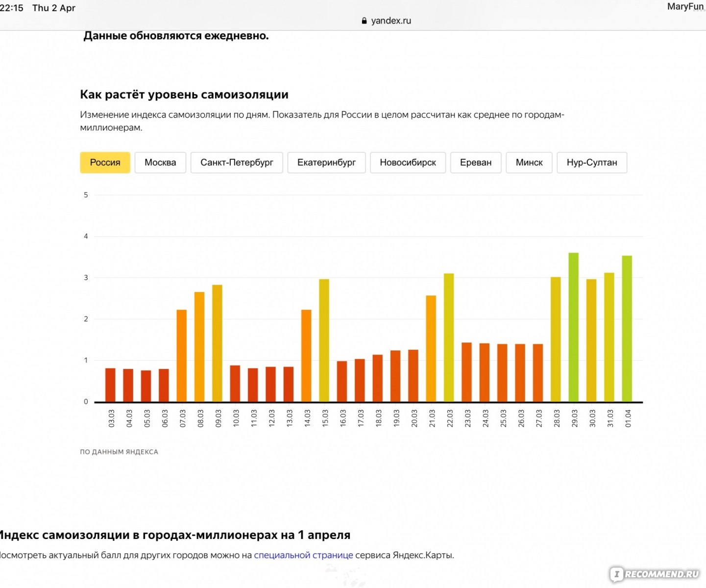Image resolution: width=706 pixels, height=588 pixels.
Task: Click the 'Thu 2 Apr' date in the status bar
Action: [x=54, y=8]
